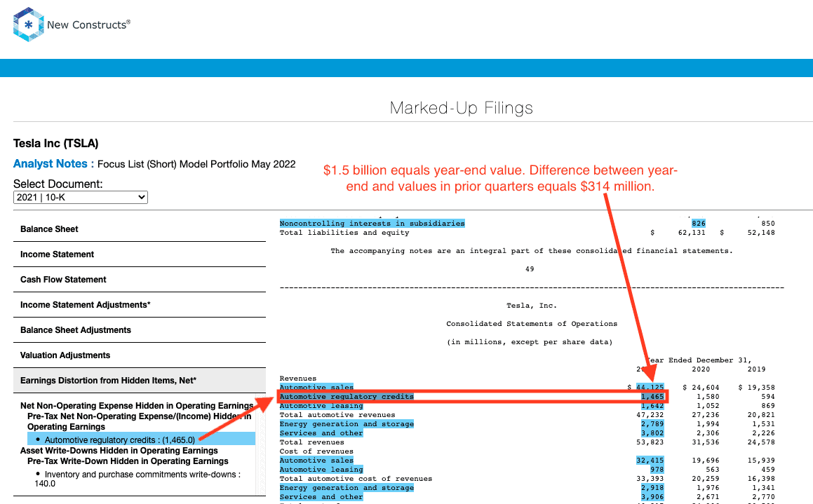Click the Total automotive revenues label
813x504 pixels.
[337, 415]
